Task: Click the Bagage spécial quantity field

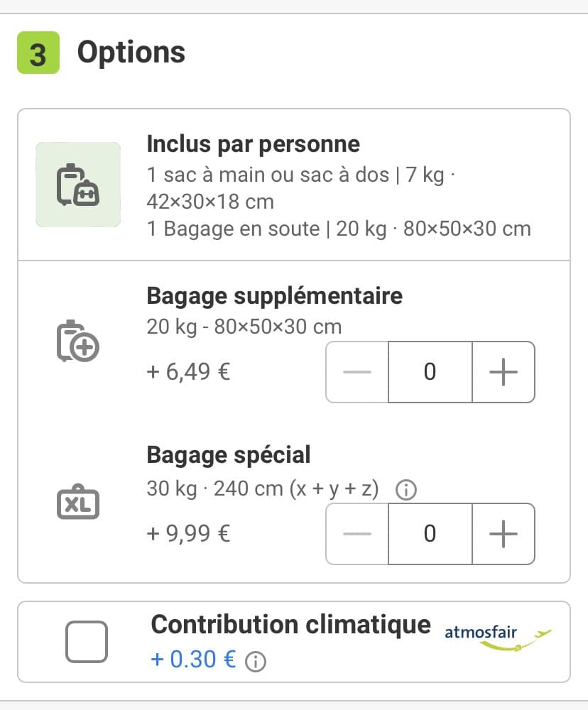Action: (430, 534)
